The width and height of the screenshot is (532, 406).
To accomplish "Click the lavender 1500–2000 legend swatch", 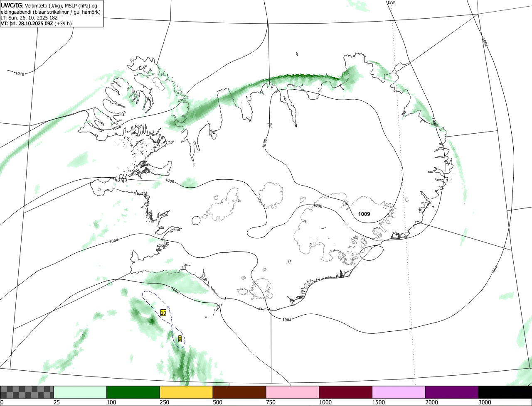I will (x=399, y=392).
